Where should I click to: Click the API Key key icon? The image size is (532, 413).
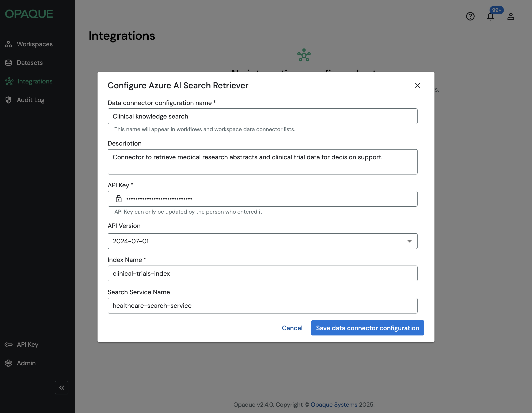(x=8, y=345)
